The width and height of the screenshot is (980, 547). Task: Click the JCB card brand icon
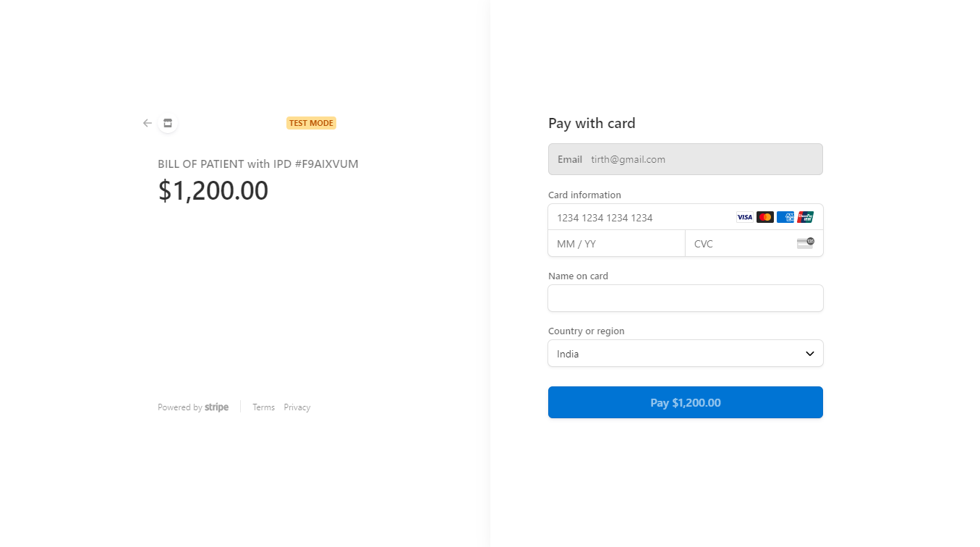tap(806, 217)
